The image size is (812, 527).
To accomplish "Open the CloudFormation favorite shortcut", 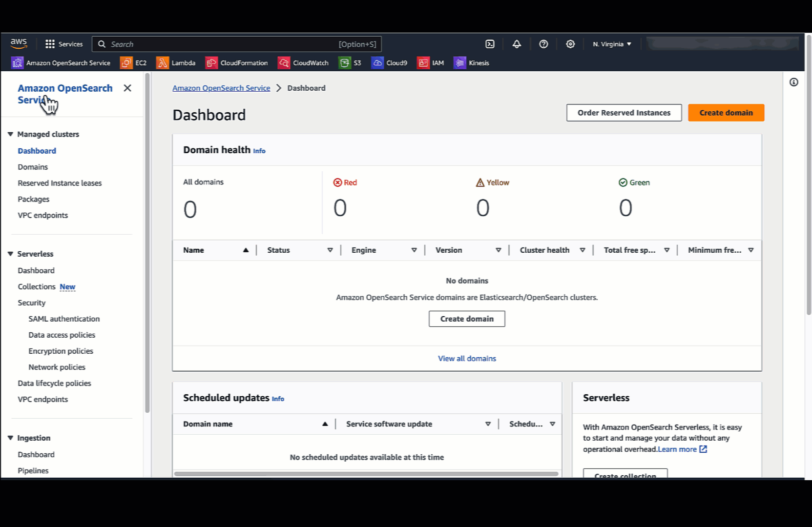I will tap(237, 63).
